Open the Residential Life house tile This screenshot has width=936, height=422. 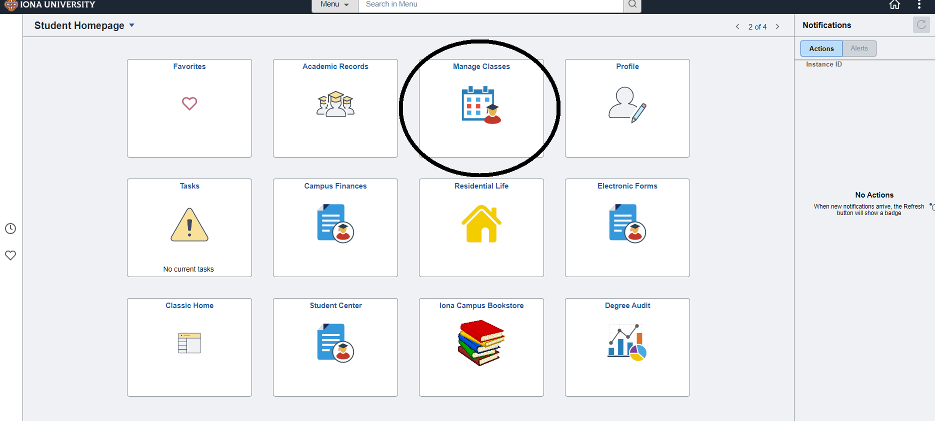(481, 226)
